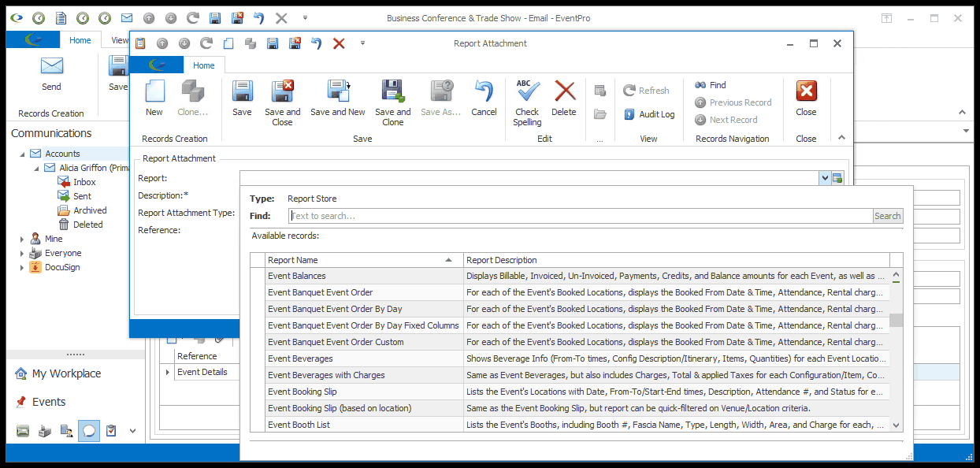Select Event Booking Slip (based on location) row
Viewport: 980px width, 468px height.
pos(577,408)
